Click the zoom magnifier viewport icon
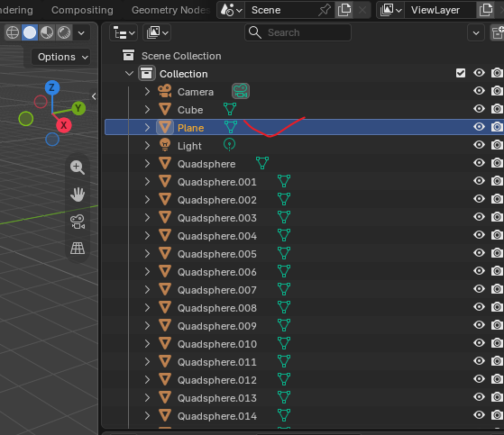Viewport: 504px width, 435px height. pos(78,168)
